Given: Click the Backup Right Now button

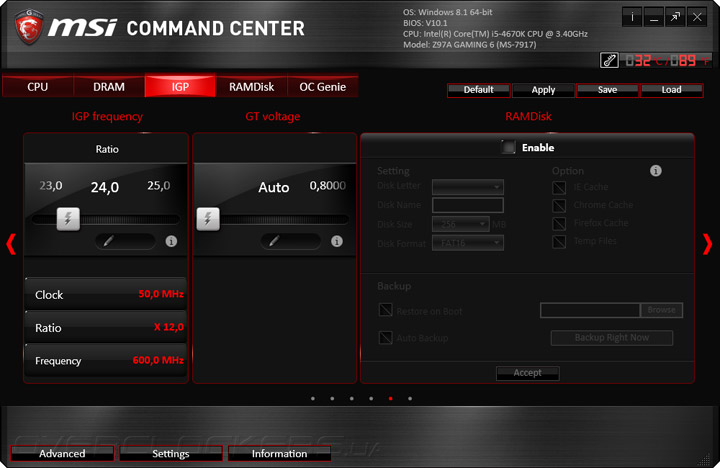Looking at the screenshot, I should [x=612, y=338].
